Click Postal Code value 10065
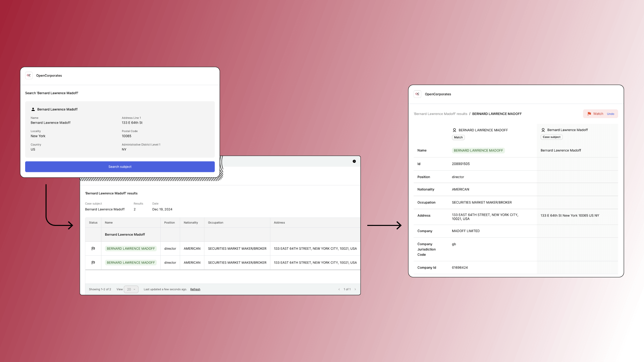The image size is (644, 362). [x=126, y=136]
